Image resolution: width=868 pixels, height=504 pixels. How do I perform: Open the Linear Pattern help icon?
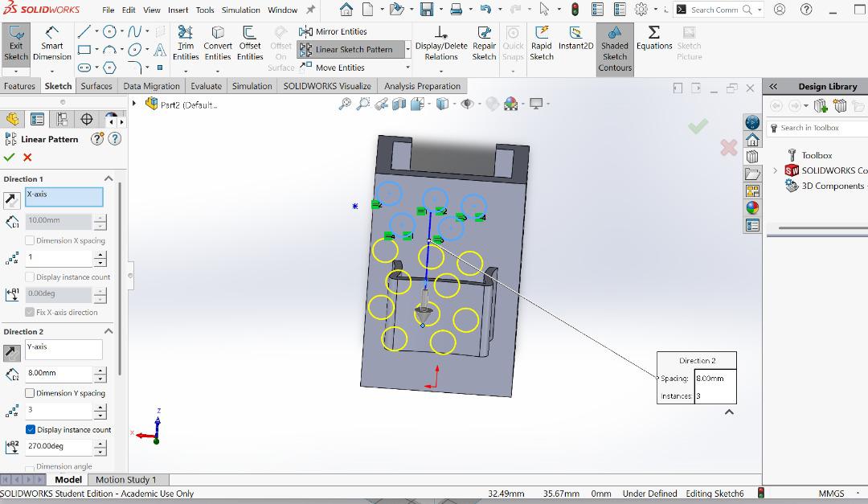tap(115, 139)
